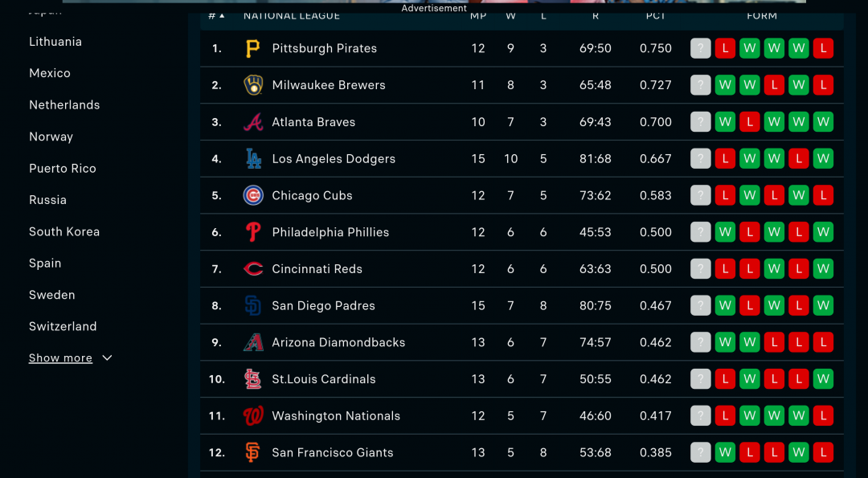Select the Cincinnati Reds logo
This screenshot has height=478, width=868.
[253, 269]
